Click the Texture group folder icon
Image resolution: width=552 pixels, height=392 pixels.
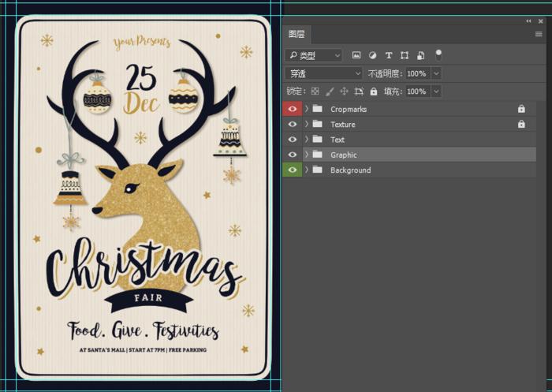pos(318,124)
